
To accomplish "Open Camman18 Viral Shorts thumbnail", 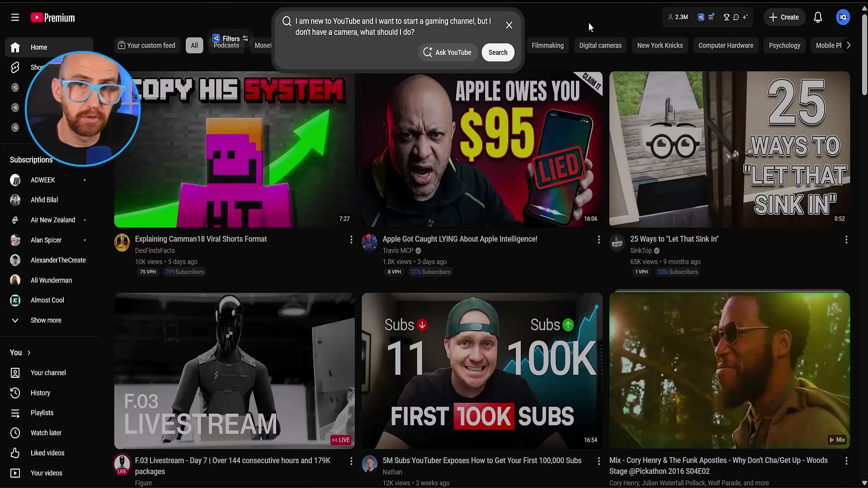I will tap(234, 149).
